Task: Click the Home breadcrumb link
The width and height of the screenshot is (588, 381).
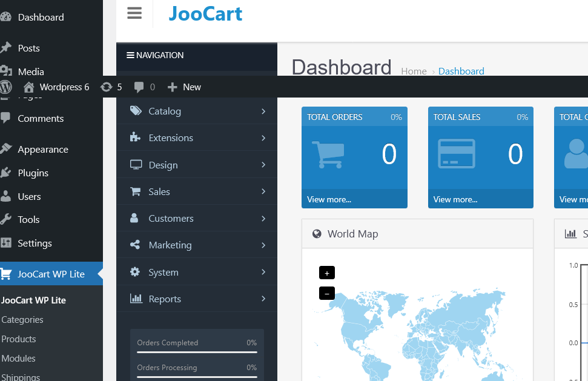Action: coord(414,71)
